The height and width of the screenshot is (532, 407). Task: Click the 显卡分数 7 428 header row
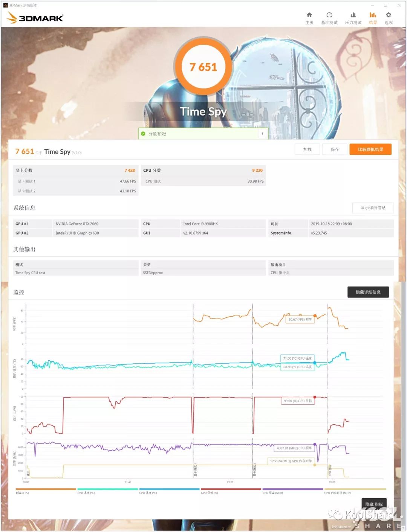[75, 171]
